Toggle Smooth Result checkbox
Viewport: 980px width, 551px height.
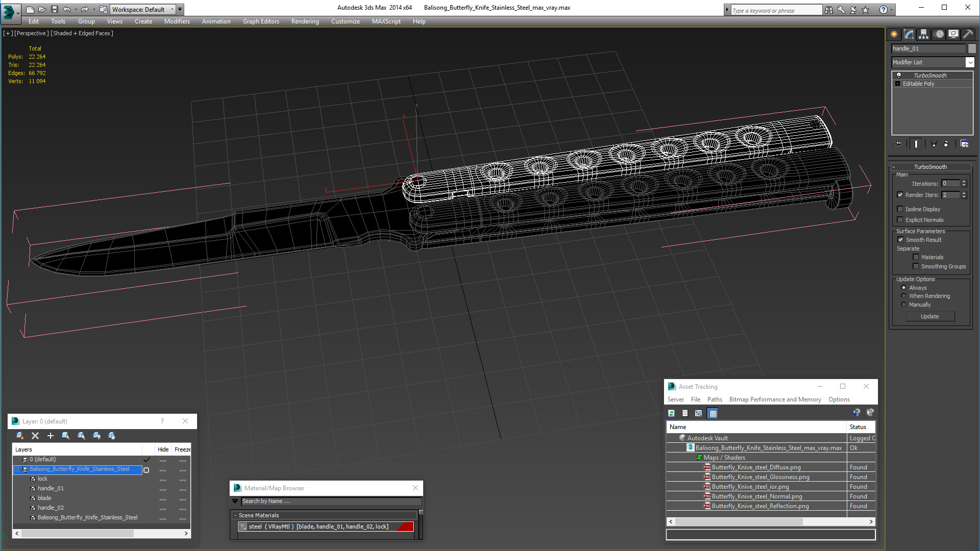click(900, 240)
